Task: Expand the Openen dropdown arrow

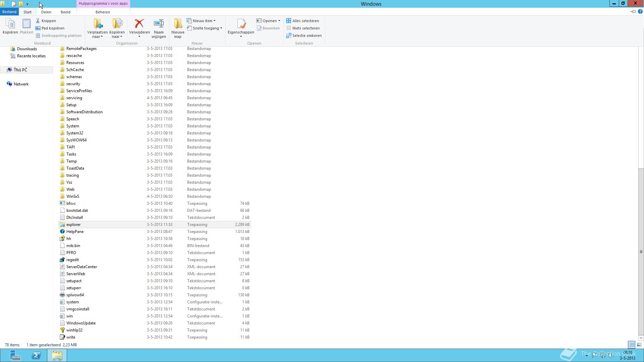Action: [279, 21]
